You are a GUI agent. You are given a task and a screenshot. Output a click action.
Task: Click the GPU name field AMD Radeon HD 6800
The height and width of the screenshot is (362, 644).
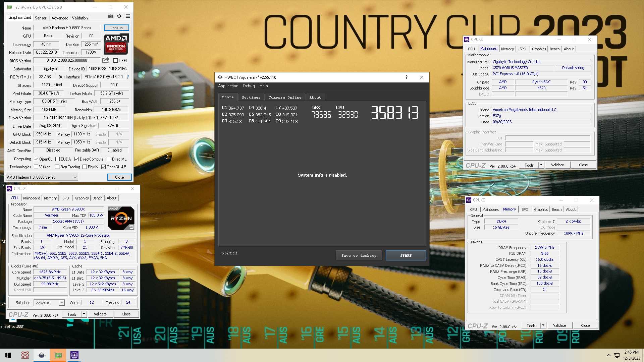coord(67,28)
